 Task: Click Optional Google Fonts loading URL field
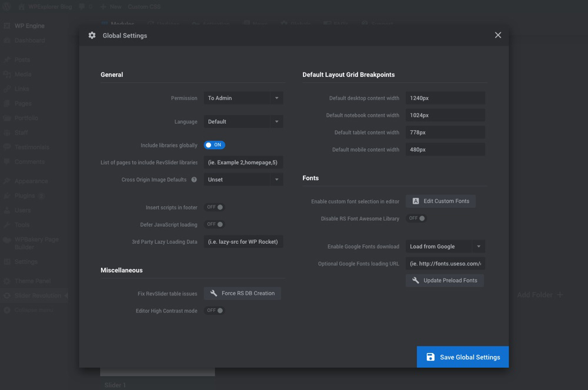[x=445, y=263]
